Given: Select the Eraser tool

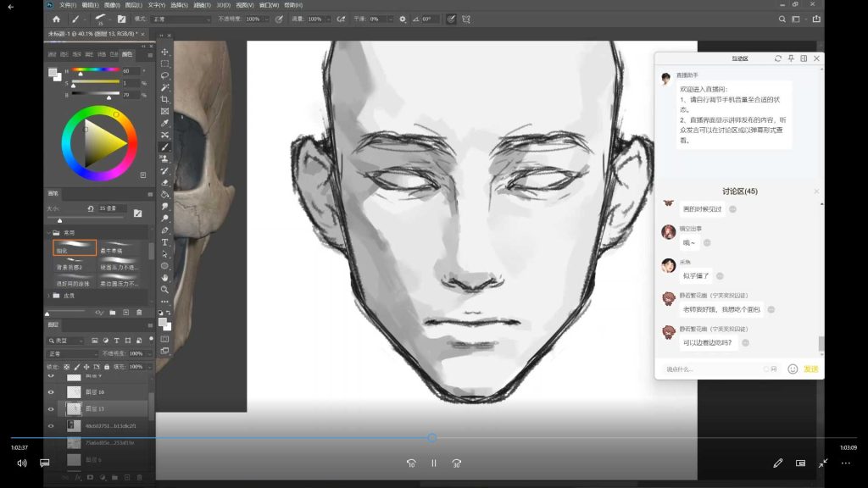Looking at the screenshot, I should click(x=164, y=183).
